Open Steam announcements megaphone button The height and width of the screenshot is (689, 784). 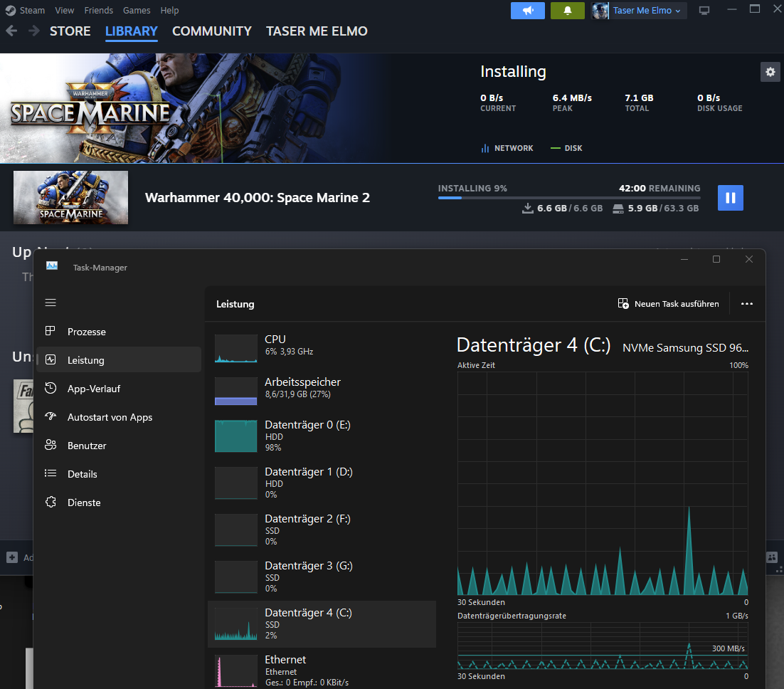(527, 11)
